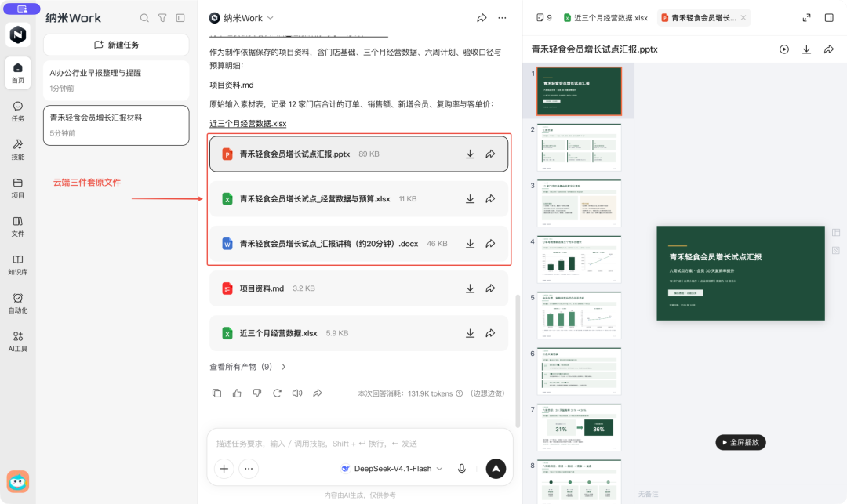Dislike the response with thumbs down
The width and height of the screenshot is (847, 504).
tap(256, 393)
